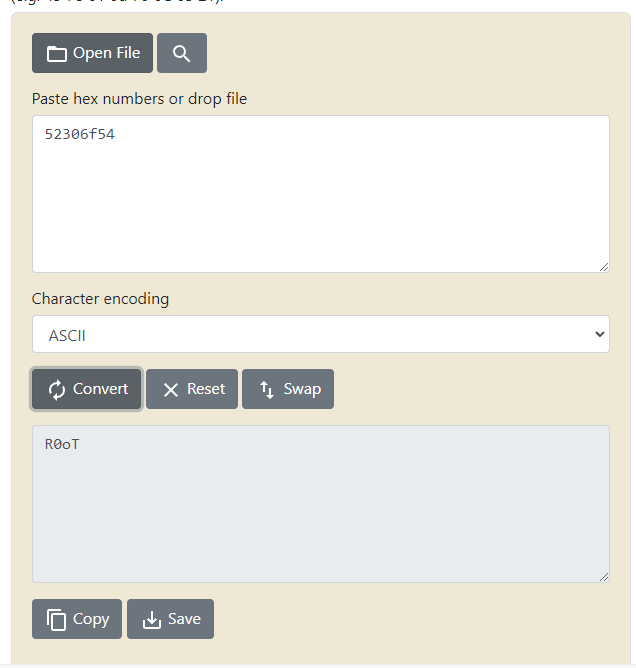The width and height of the screenshot is (636, 668).
Task: Select the ASCII text in the encoding combo box
Action: coord(67,336)
